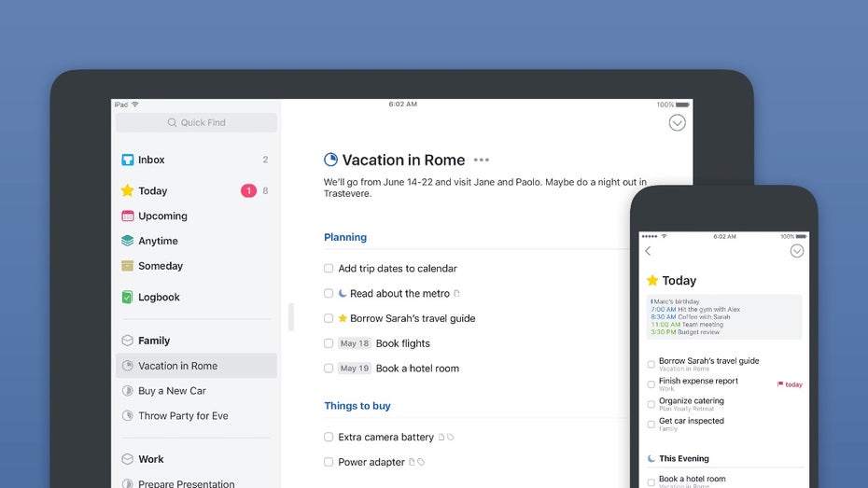
Task: Open the Prepare Presentation project
Action: [197, 482]
